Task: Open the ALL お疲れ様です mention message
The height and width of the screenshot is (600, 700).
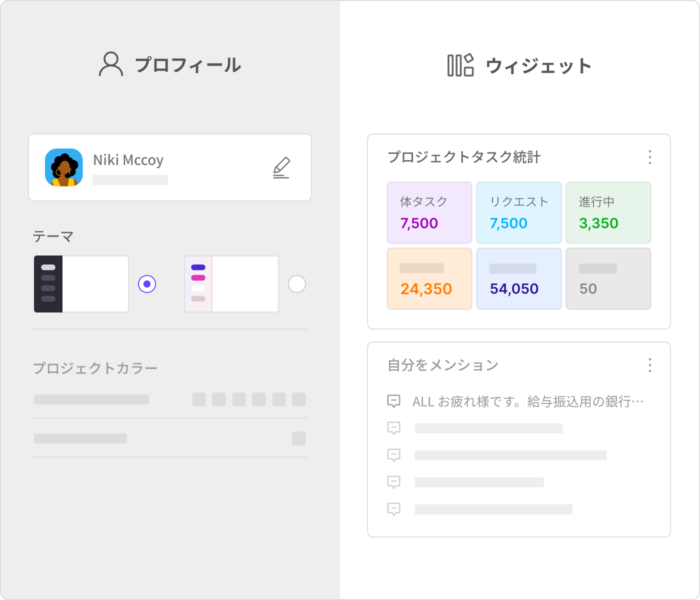Action: [527, 401]
